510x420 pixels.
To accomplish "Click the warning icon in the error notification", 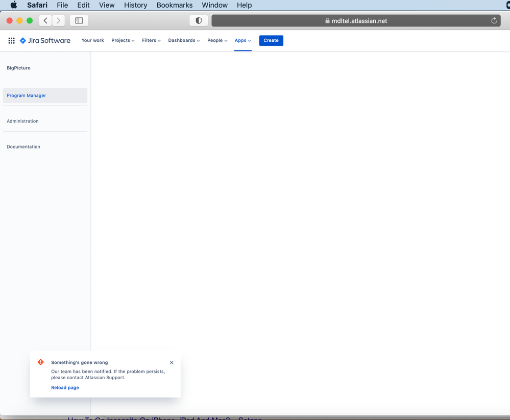I will pos(40,362).
